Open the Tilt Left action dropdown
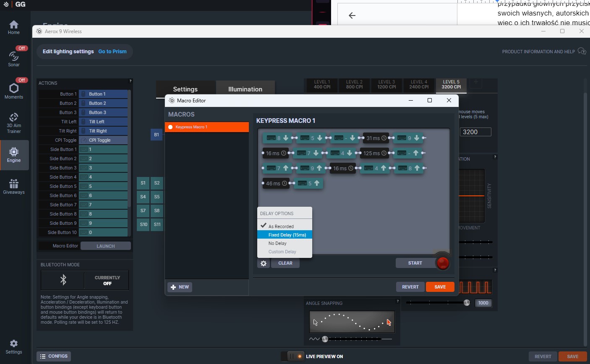The image size is (590, 364). [103, 122]
